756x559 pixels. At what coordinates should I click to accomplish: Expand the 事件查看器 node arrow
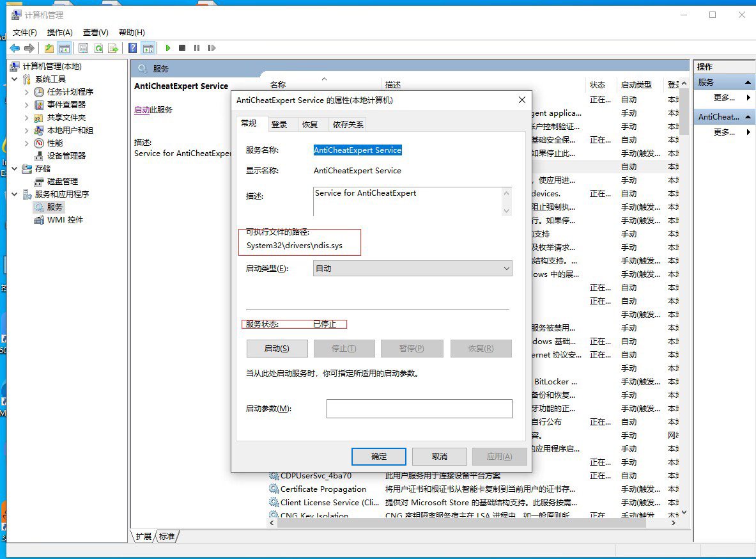point(26,104)
